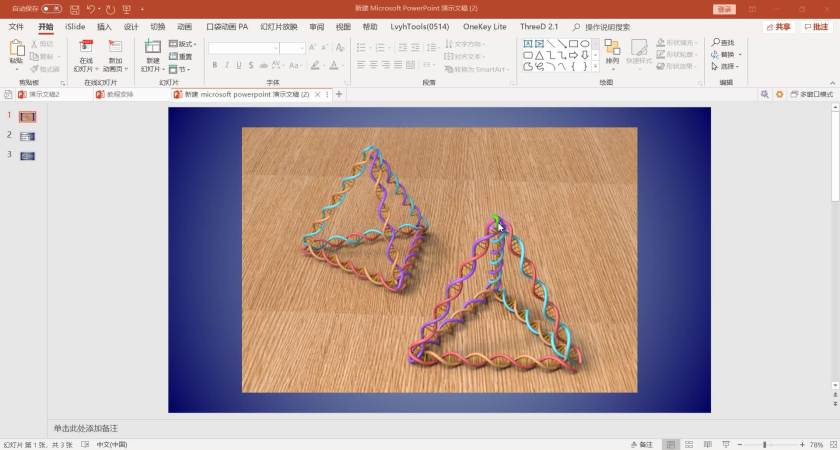Screen dimensions: 840x450
Task: Start Slide Show from status bar
Action: [x=726, y=445]
